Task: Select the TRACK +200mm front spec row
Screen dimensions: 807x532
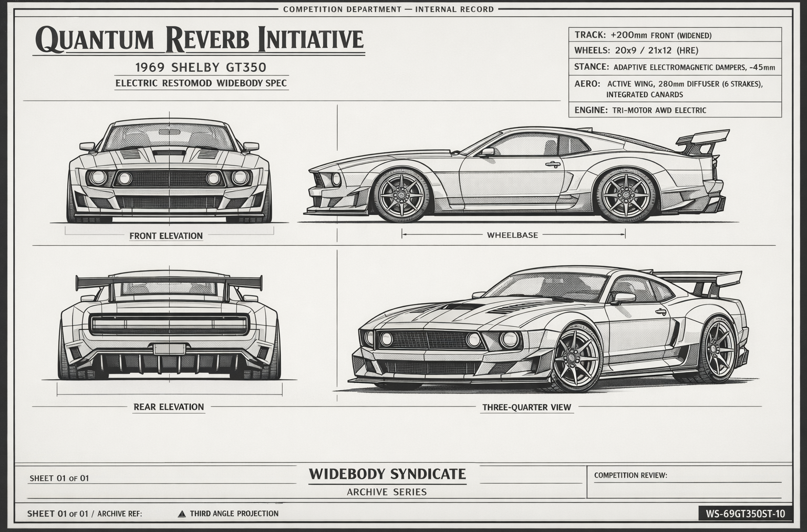Action: [x=675, y=35]
